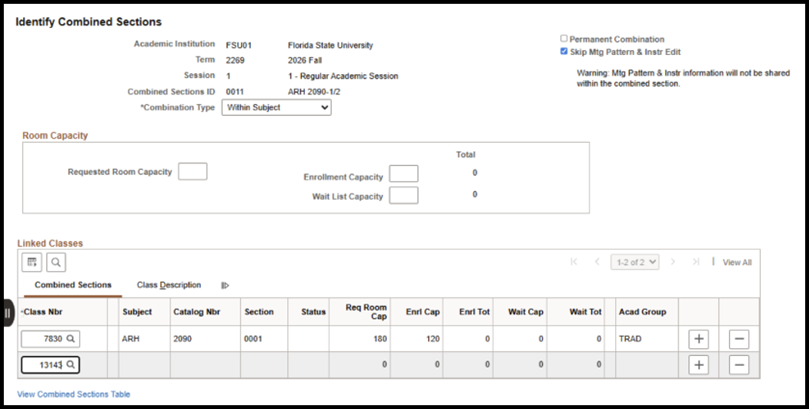The image size is (809, 409).
Task: Click the 2269 term code
Action: [235, 60]
